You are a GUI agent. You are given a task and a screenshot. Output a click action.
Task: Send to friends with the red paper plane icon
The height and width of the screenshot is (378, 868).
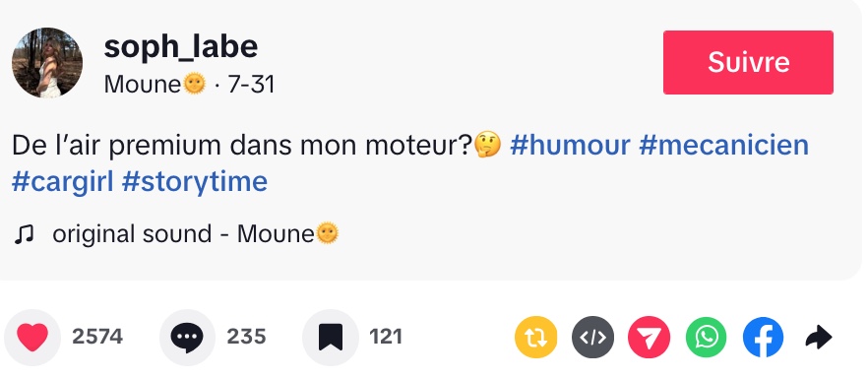(650, 337)
